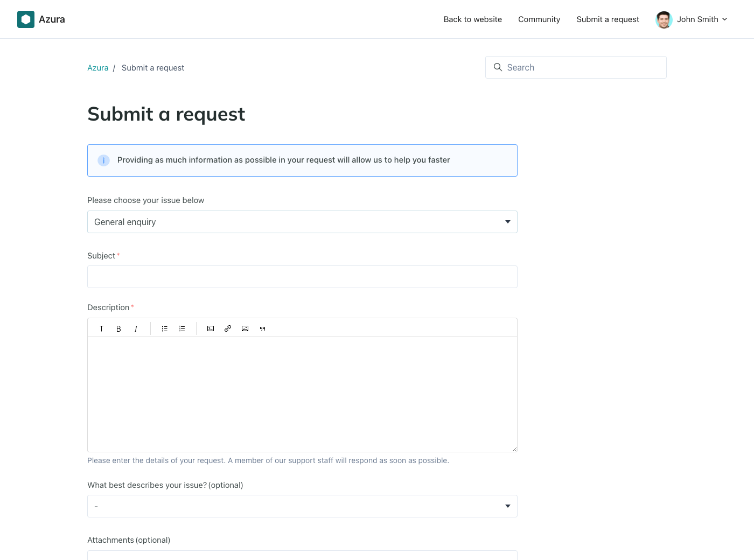This screenshot has width=754, height=560.
Task: Toggle bold formatting in the description editor
Action: [118, 328]
